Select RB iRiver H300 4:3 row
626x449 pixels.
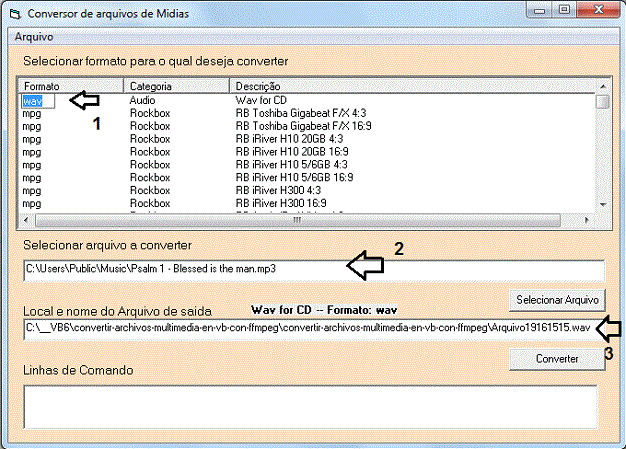coord(307,191)
